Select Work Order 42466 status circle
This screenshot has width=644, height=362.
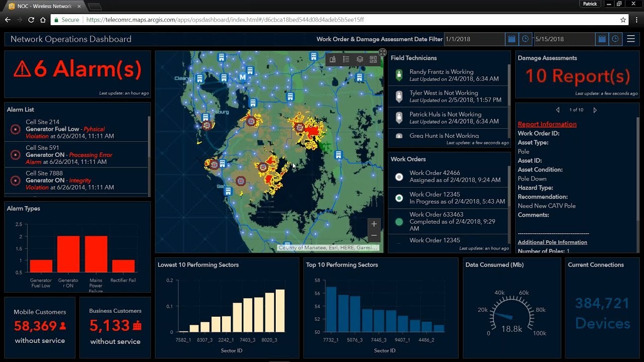399,177
